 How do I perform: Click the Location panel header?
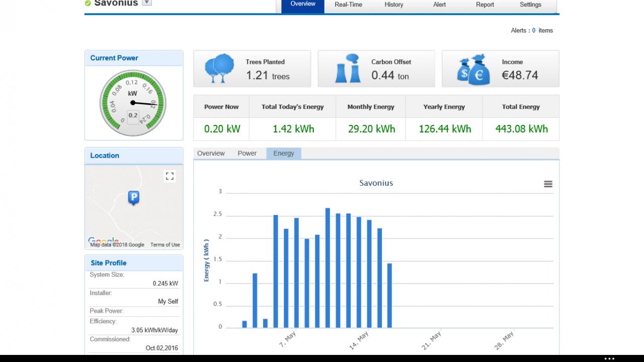(x=134, y=156)
